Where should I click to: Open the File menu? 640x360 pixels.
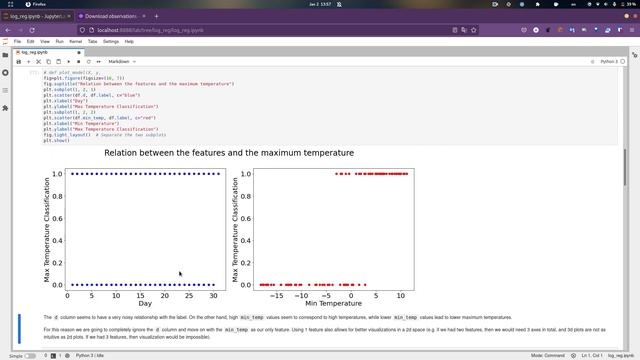pyautogui.click(x=17, y=42)
